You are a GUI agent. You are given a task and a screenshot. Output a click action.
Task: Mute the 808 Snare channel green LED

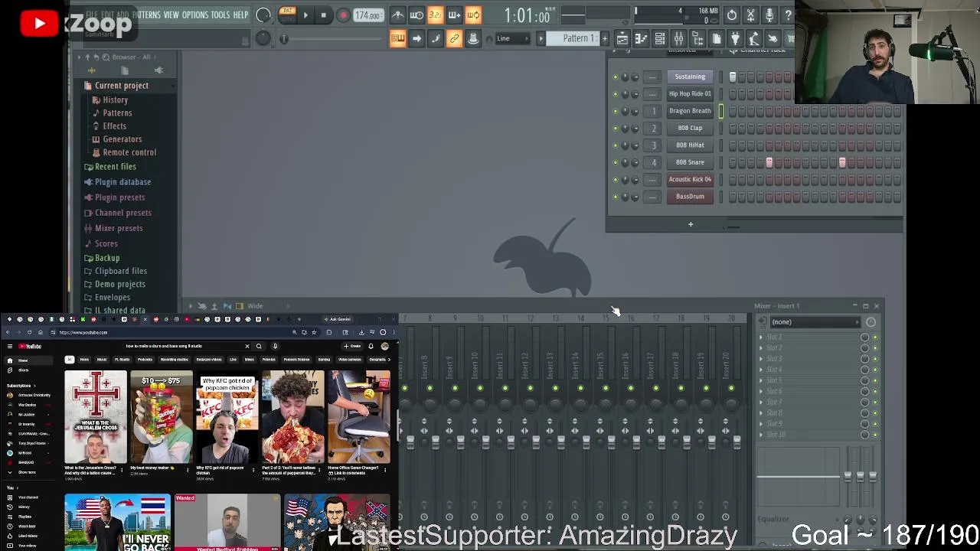point(615,162)
